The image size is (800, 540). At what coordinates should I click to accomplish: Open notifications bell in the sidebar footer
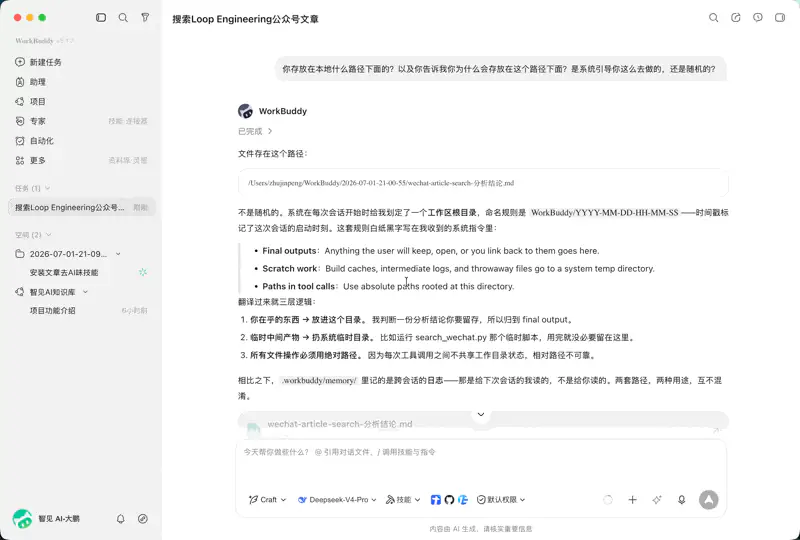coord(120,519)
